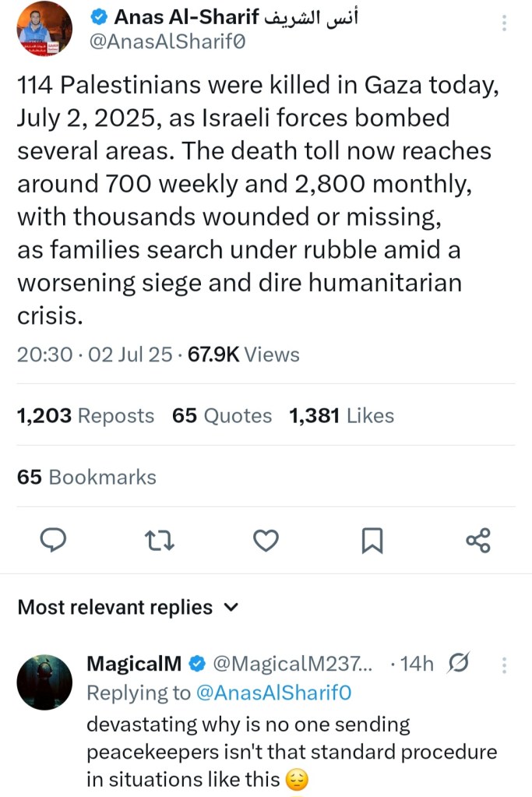Open Anas Al-Sharif's profile picture
This screenshot has height=797, width=532.
44,30
